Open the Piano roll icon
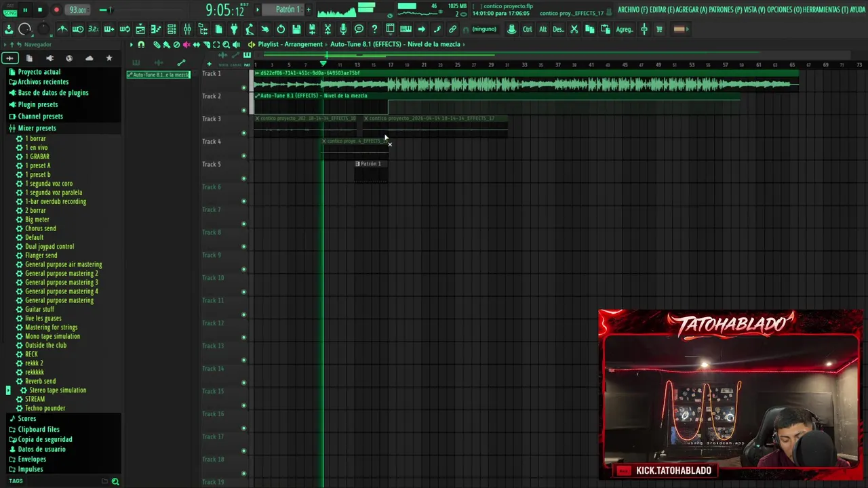The image size is (868, 488). coord(156,29)
